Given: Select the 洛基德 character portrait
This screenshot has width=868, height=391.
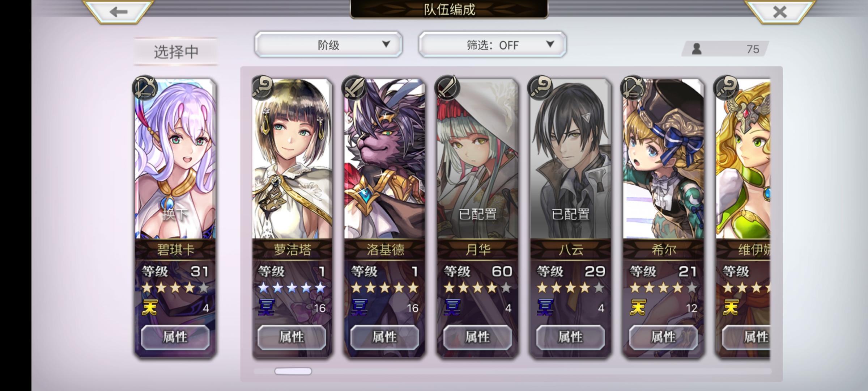Looking at the screenshot, I should tap(385, 159).
